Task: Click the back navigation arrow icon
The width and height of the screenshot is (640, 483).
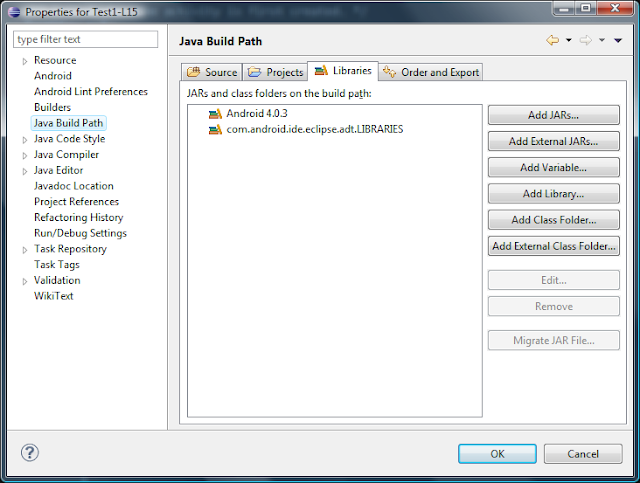Action: click(x=552, y=40)
